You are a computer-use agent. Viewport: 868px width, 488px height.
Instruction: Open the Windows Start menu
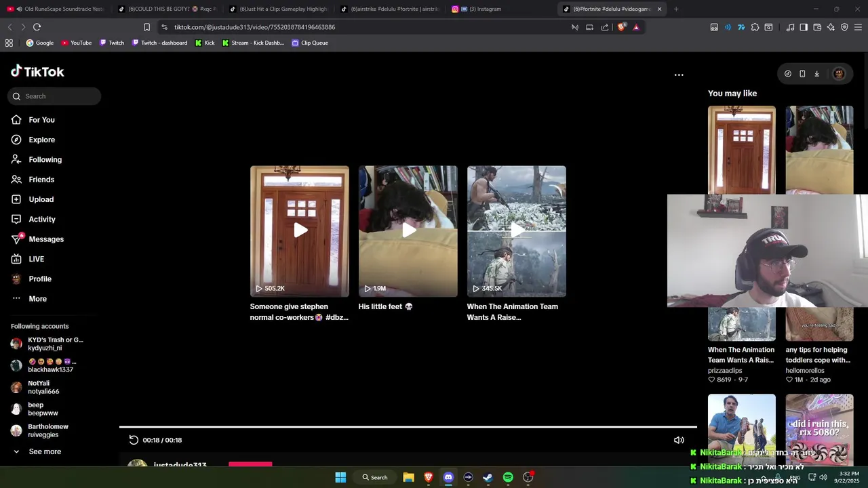[340, 477]
